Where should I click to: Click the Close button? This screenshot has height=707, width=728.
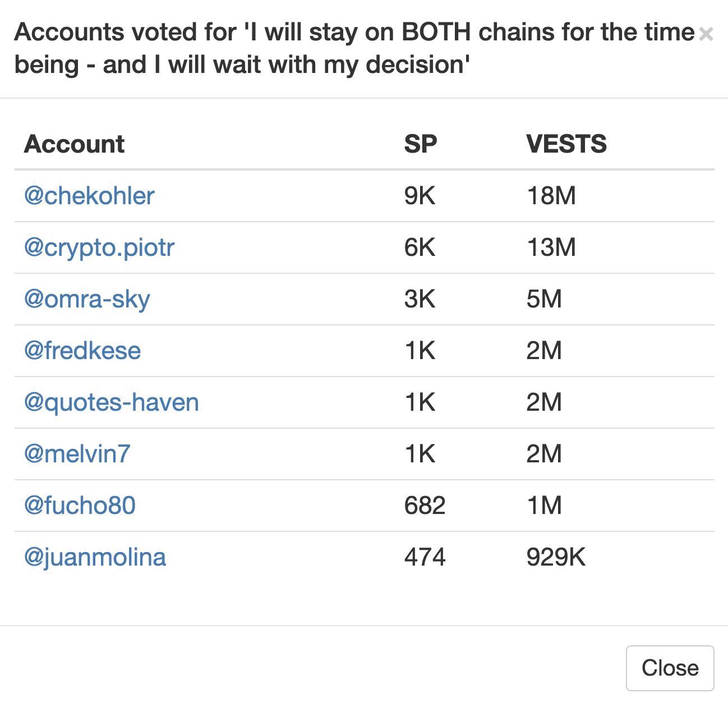[670, 668]
